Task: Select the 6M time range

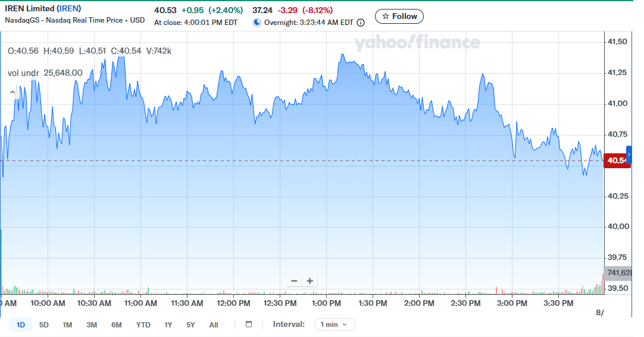Action: [x=117, y=325]
